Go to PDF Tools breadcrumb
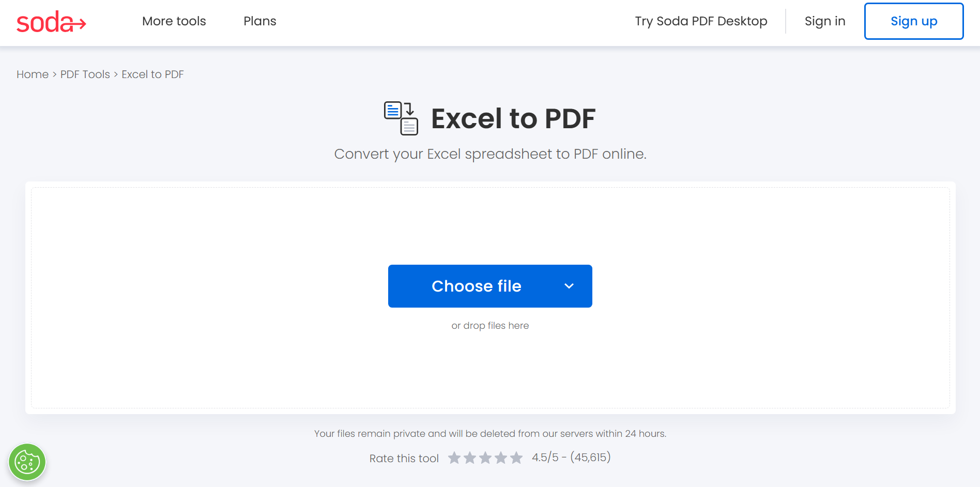The image size is (980, 487). (x=85, y=74)
